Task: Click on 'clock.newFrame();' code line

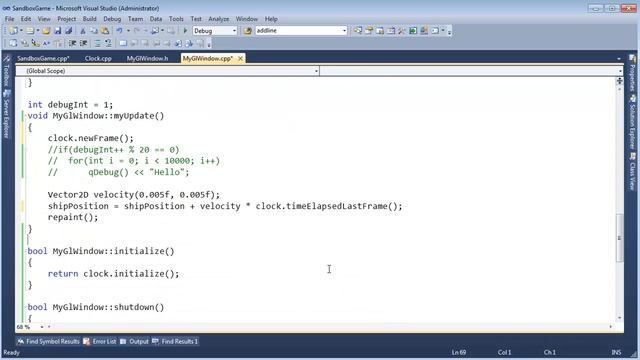Action: (x=90, y=138)
